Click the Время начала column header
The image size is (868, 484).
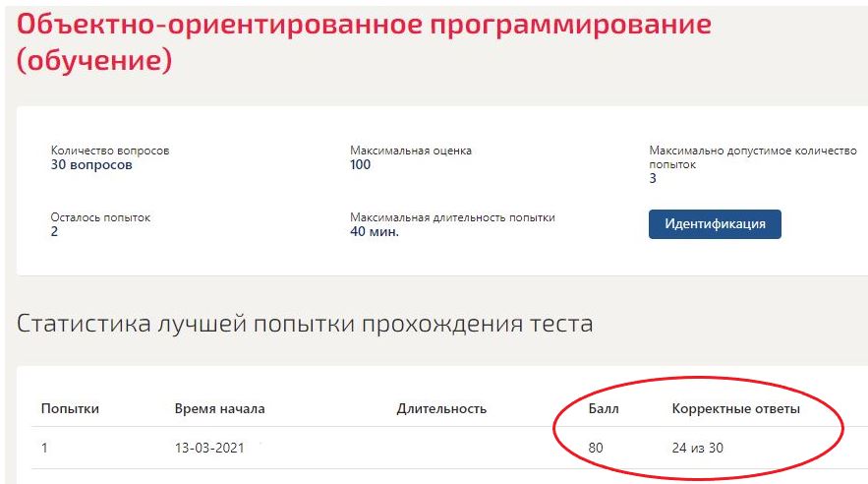pyautogui.click(x=219, y=408)
